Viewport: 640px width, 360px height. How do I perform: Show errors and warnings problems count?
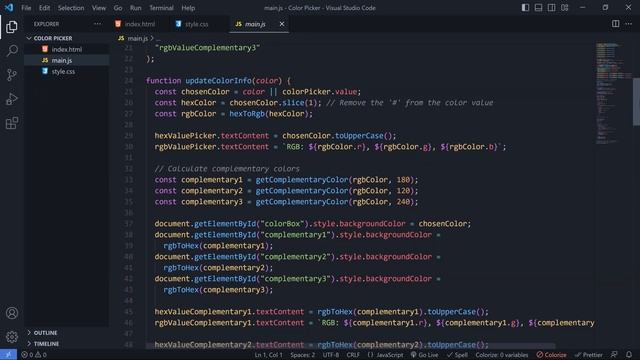(x=34, y=355)
